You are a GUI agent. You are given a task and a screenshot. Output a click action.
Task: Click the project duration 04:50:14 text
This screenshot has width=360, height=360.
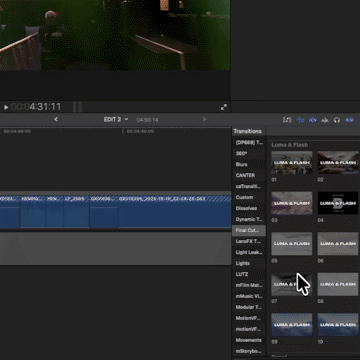147,120
